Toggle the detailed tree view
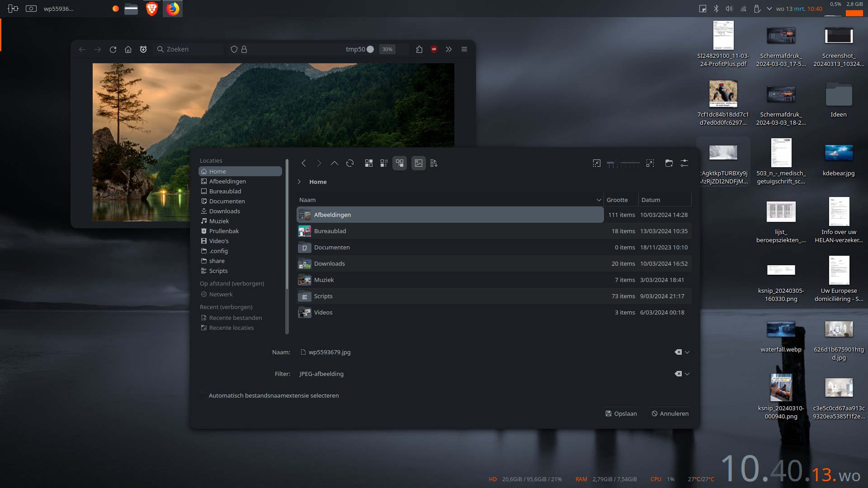Viewport: 868px width, 488px height. (x=400, y=163)
